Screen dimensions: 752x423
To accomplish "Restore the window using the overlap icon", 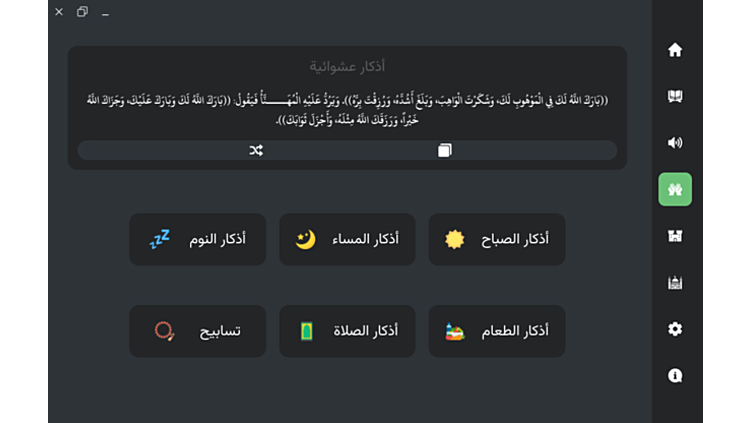I will coord(82,12).
